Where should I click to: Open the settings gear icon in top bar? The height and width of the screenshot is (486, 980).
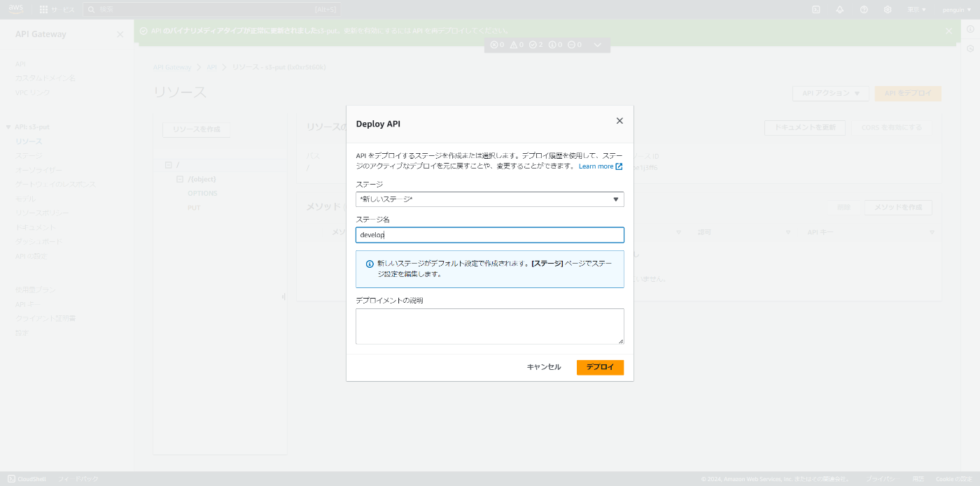(x=888, y=10)
